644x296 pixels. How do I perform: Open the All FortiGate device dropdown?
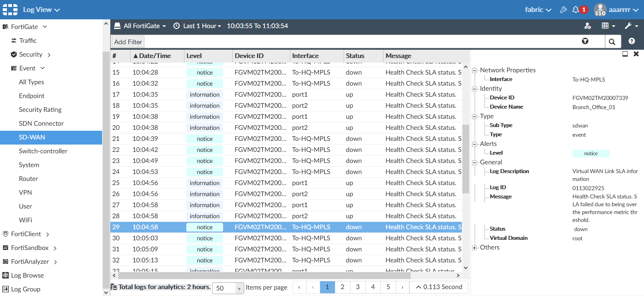pyautogui.click(x=140, y=26)
